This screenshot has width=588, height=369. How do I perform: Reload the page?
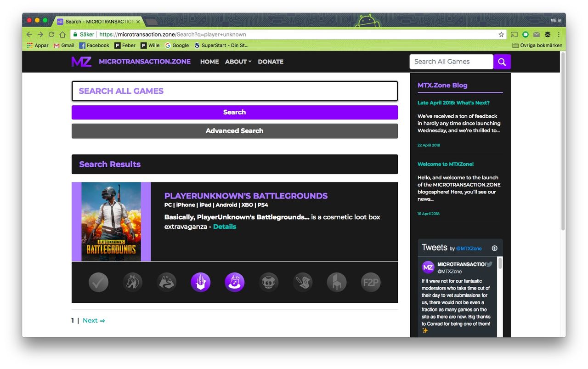pyautogui.click(x=51, y=34)
